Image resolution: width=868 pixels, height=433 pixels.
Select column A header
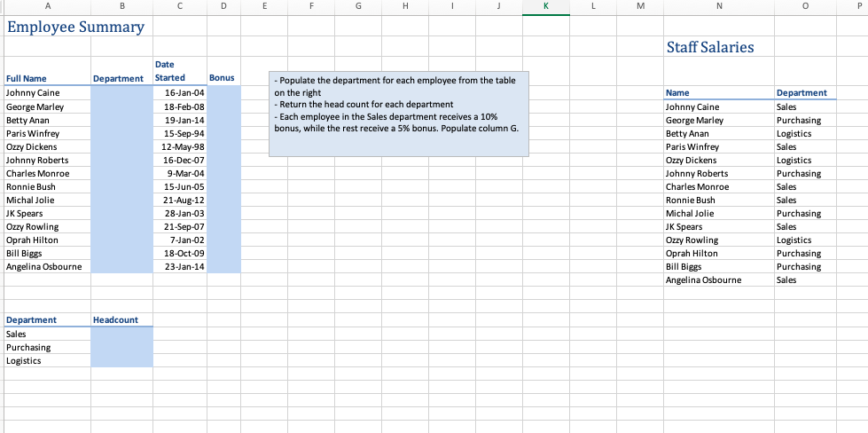(x=48, y=6)
